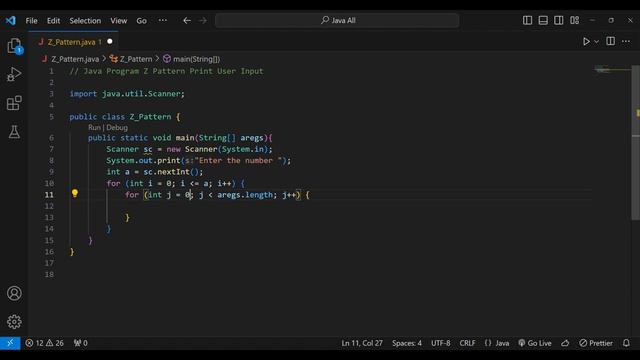Open the Extensions view
This screenshot has width=640, height=360.
pyautogui.click(x=14, y=103)
